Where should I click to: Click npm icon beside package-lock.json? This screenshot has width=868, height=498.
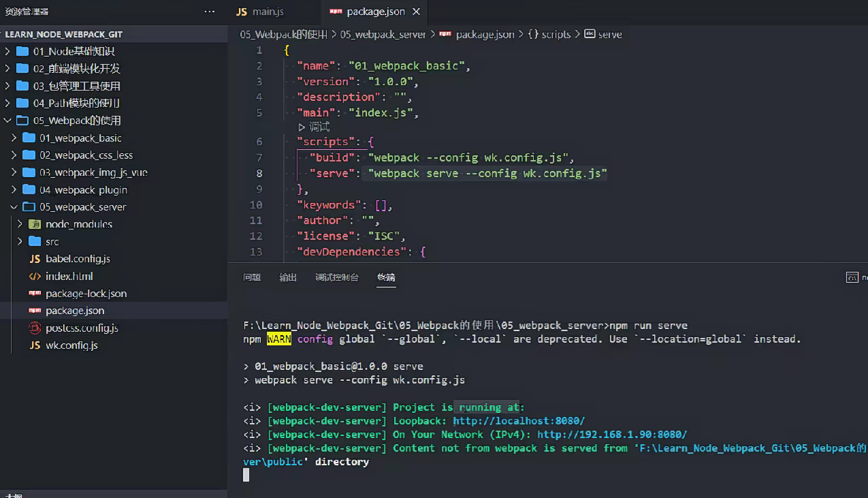35,293
